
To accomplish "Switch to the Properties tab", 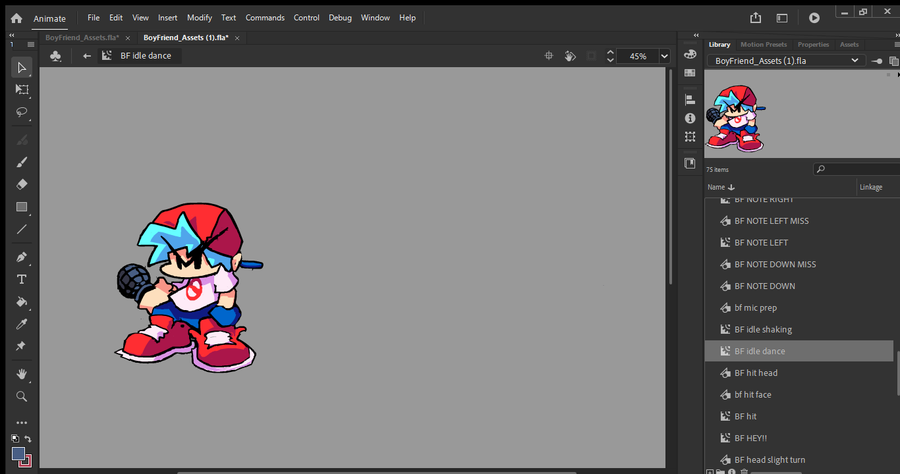I will [812, 45].
